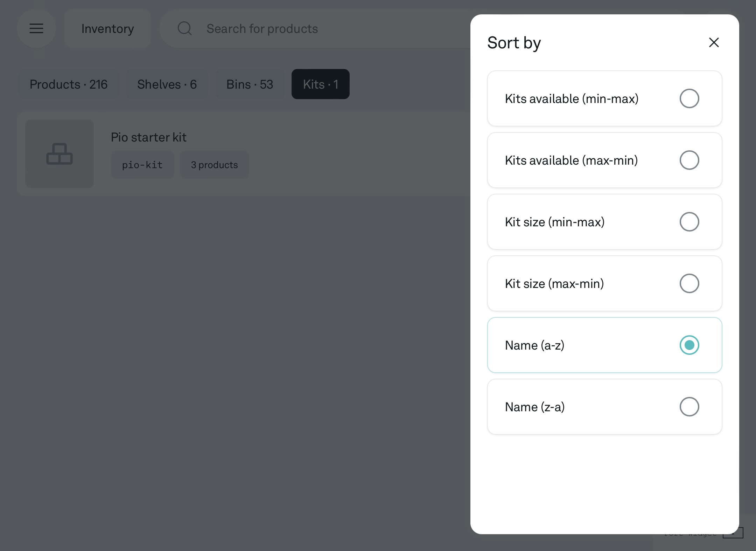Click the search magnifier icon
Viewport: 756px width, 551px height.
[184, 28]
